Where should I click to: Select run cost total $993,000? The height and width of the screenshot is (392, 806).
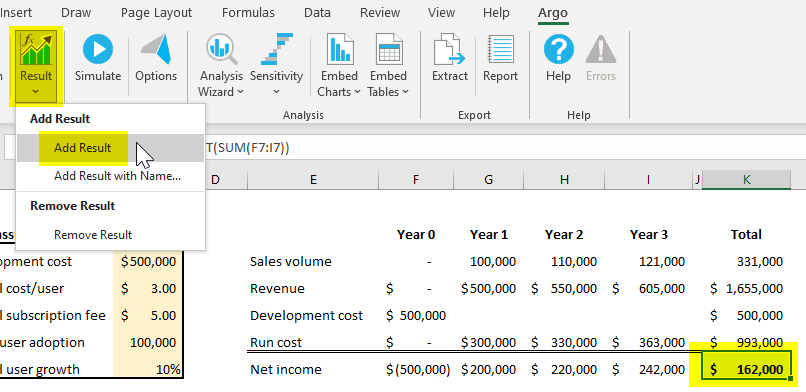[x=746, y=342]
